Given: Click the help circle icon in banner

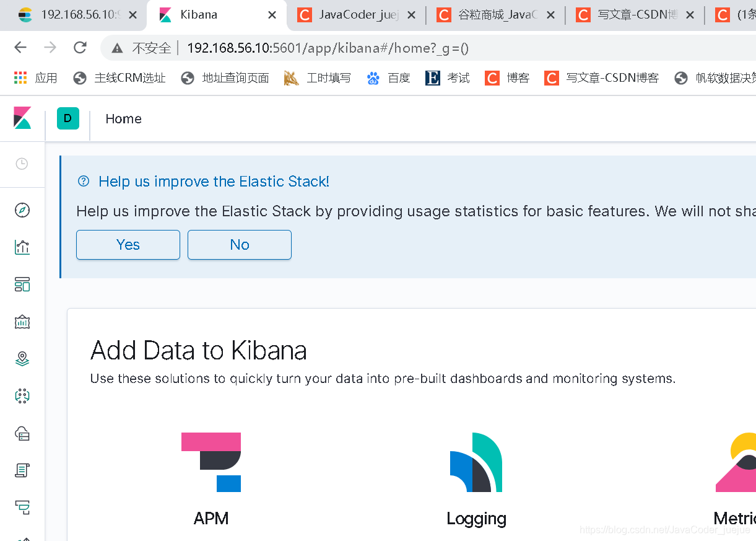Looking at the screenshot, I should pos(84,181).
